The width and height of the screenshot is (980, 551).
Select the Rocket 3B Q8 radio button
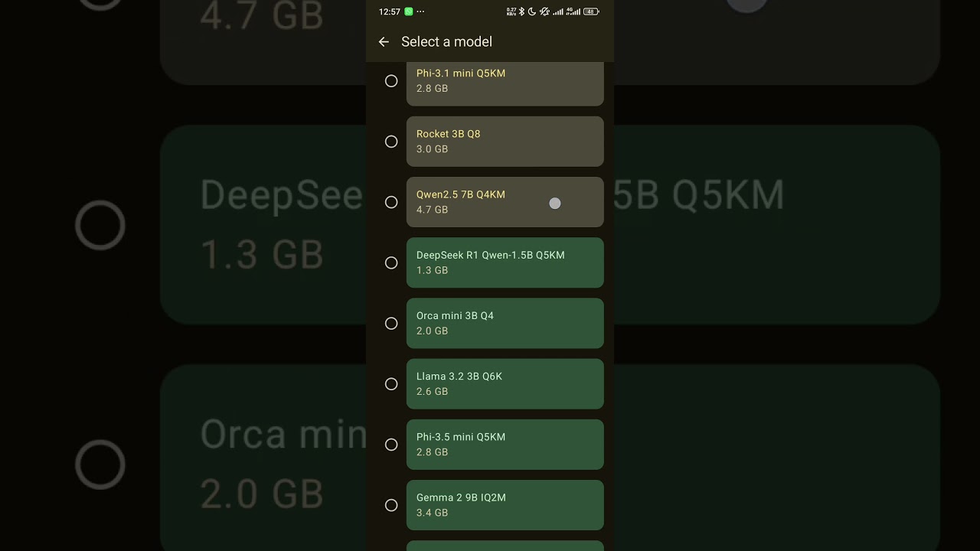pyautogui.click(x=391, y=142)
